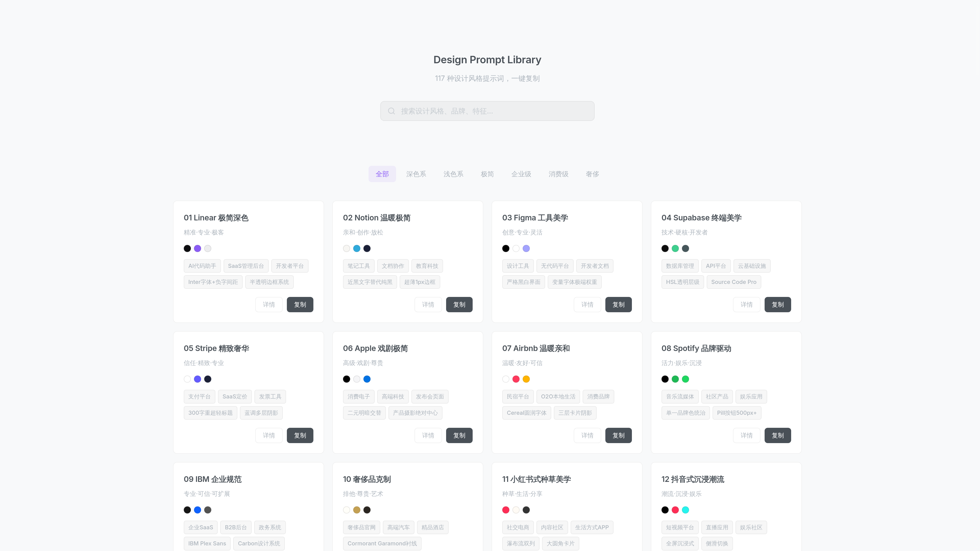The width and height of the screenshot is (980, 551).
Task: Click the Inter字体+负字间距 tag
Action: click(x=213, y=282)
